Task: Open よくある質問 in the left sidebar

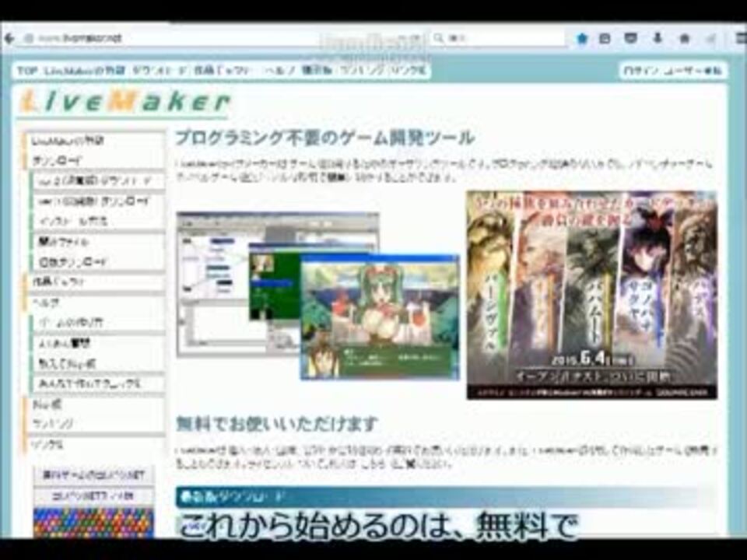Action: [99, 343]
